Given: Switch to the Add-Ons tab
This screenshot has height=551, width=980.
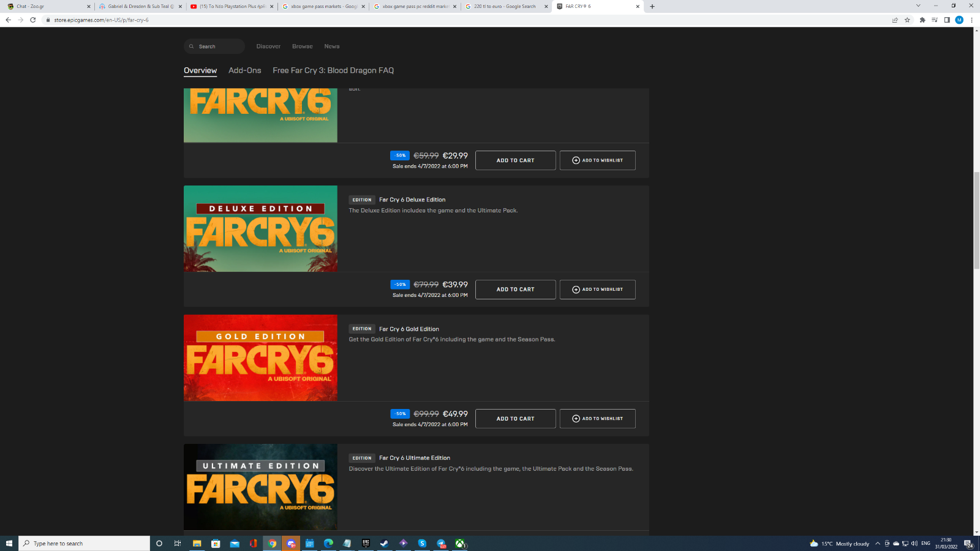Looking at the screenshot, I should tap(245, 70).
